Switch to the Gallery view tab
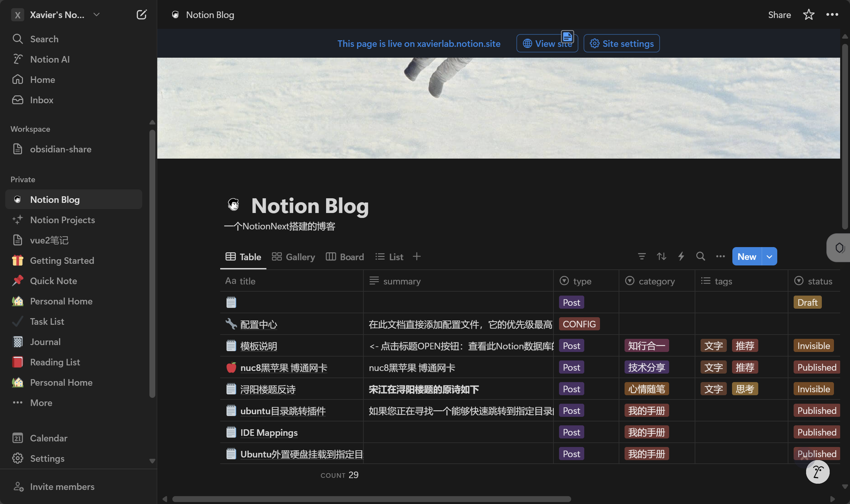 tap(293, 257)
